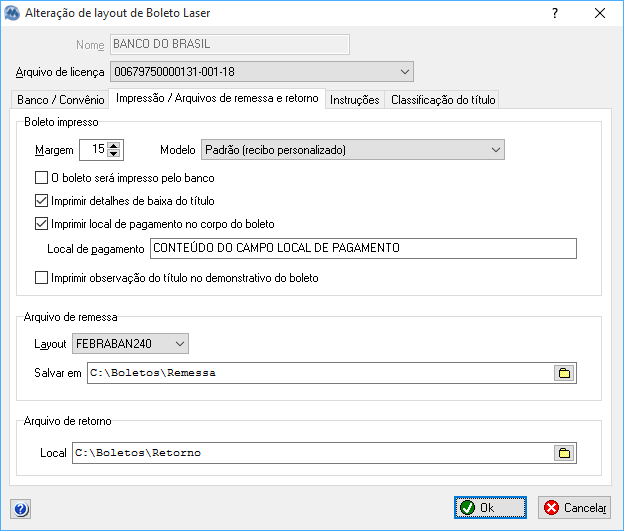Click the 'Arquivo de retorno' group label
624x531 pixels.
coord(67,421)
